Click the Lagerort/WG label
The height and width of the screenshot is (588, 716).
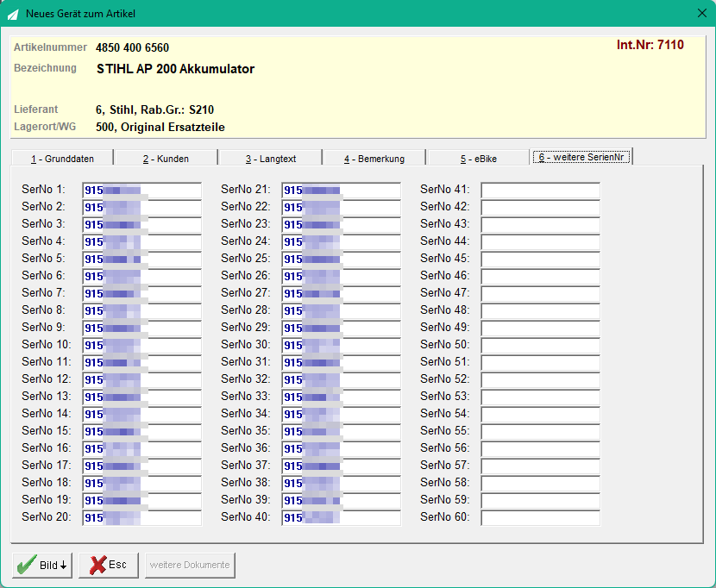[45, 127]
